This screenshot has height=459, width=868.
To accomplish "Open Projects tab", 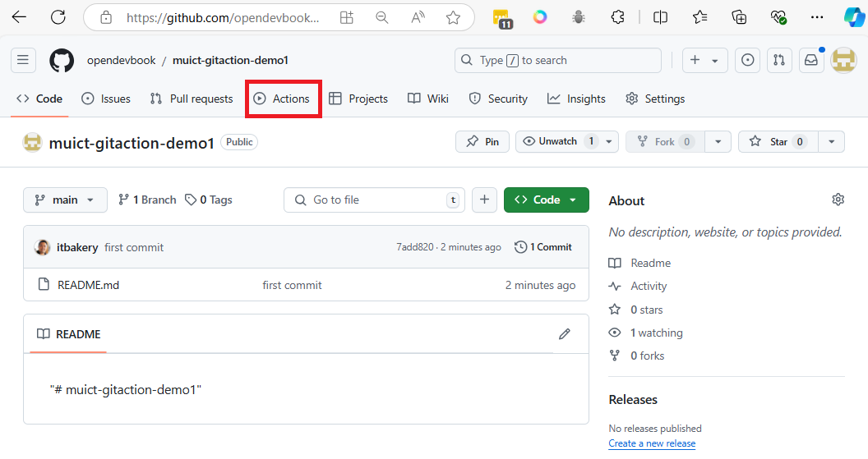I will click(x=358, y=99).
